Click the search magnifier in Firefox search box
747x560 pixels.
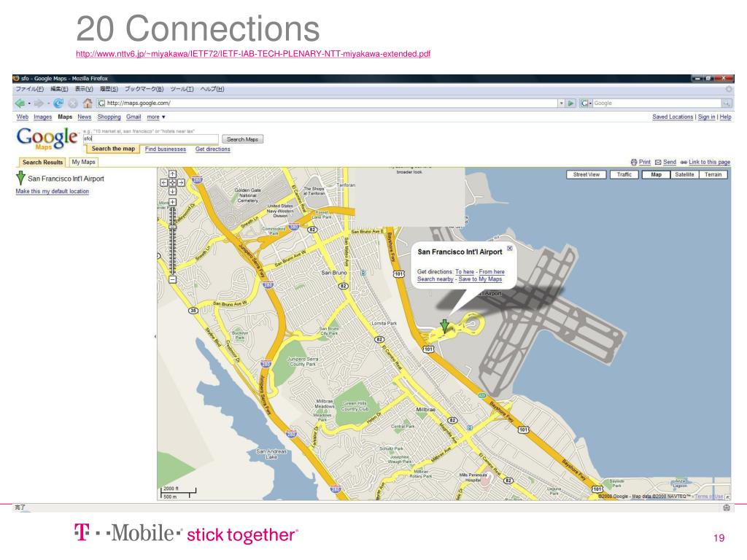(726, 103)
